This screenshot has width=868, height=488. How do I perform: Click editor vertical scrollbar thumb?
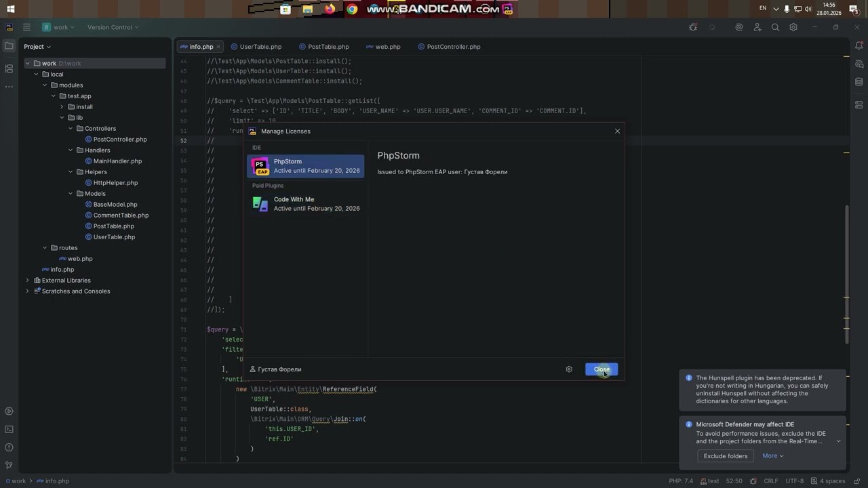click(x=846, y=274)
